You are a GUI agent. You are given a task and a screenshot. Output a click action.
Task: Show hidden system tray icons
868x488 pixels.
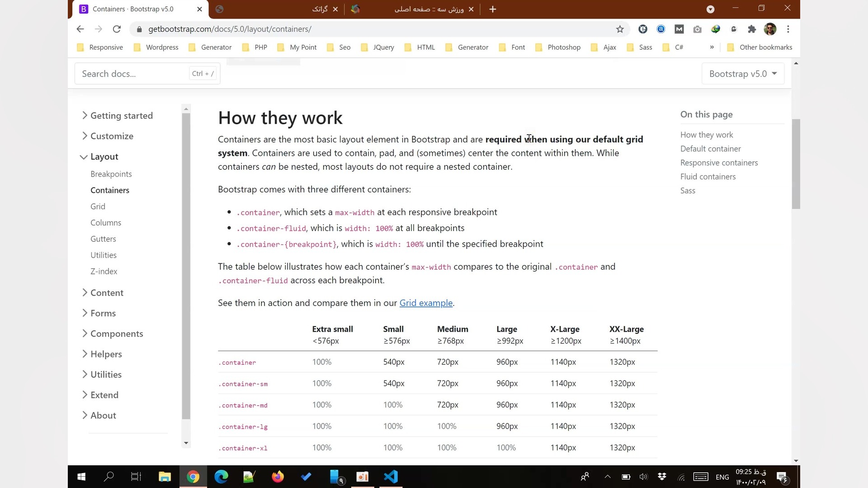(608, 477)
